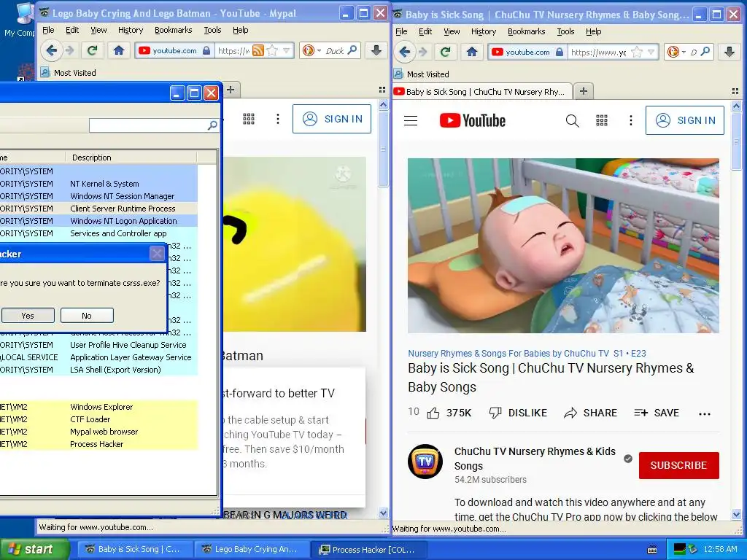Open search engine dropdown in left Mypal
Image resolution: width=747 pixels, height=560 pixels.
coord(319,50)
